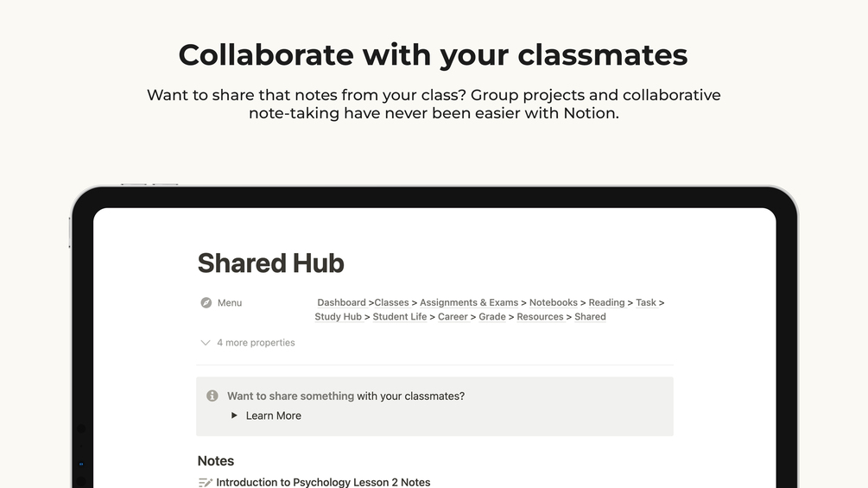The height and width of the screenshot is (488, 868).
Task: Click the page icon beside Introduction to Psychology
Action: [x=206, y=483]
